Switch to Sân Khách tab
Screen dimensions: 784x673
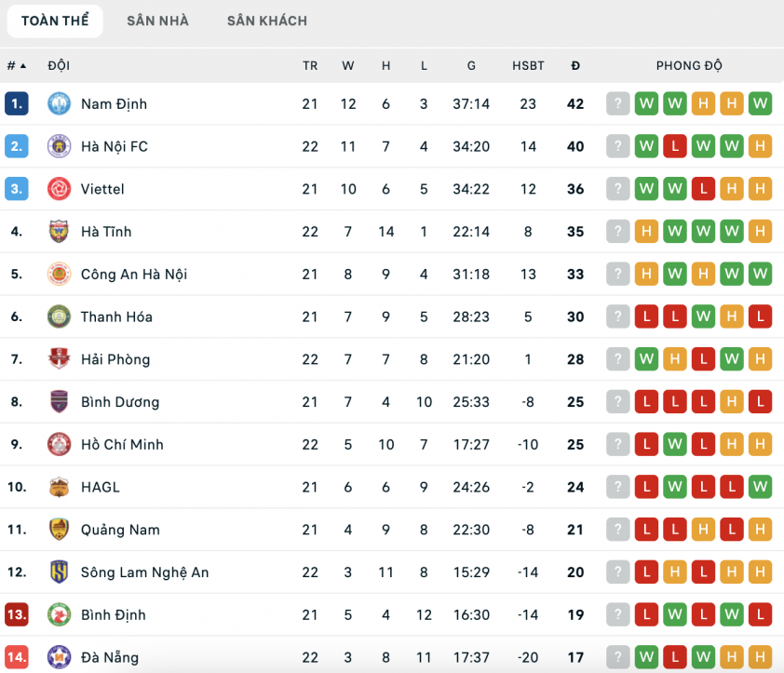click(267, 21)
